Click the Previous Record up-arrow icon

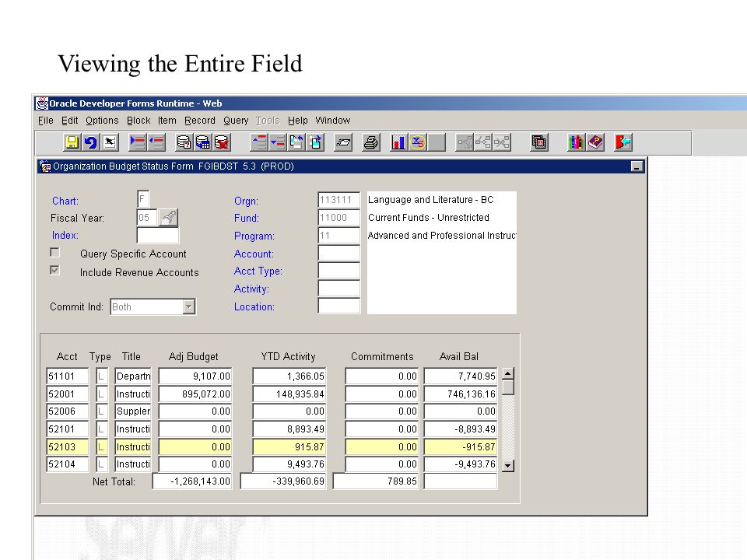(259, 142)
